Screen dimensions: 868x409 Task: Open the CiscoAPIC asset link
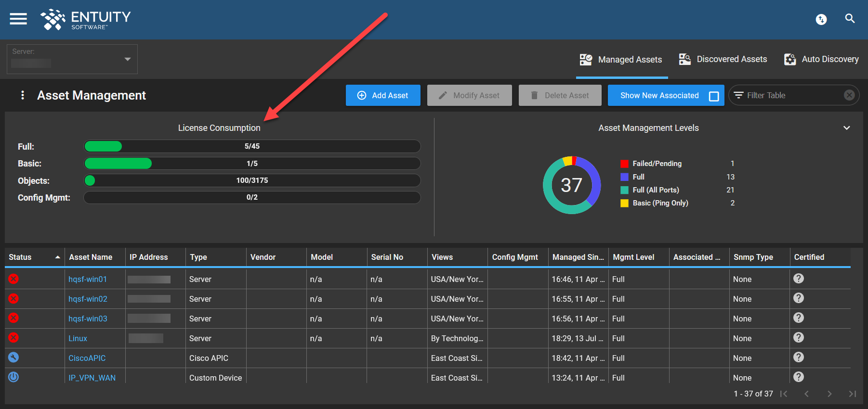click(87, 358)
